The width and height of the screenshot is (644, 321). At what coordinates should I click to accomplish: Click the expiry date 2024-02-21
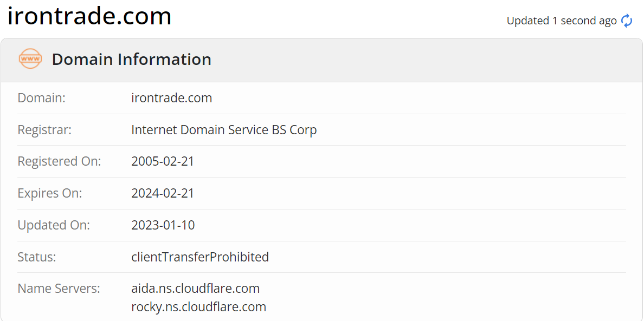(x=163, y=193)
